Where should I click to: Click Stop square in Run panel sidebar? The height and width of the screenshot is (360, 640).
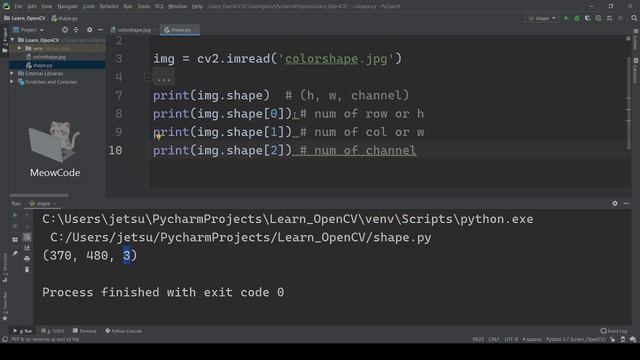coord(15,226)
